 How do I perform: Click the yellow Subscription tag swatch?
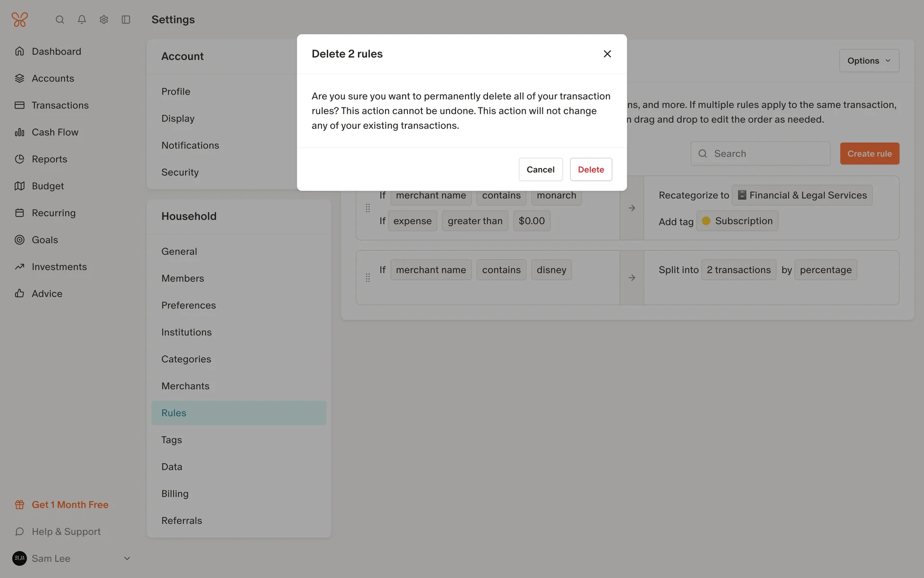coord(706,221)
